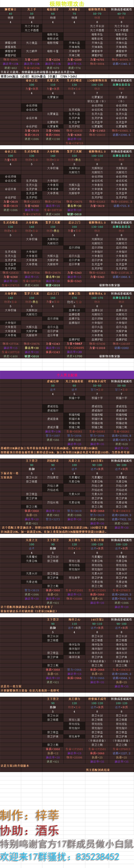Click the note starting 只有正义能用
This screenshot has width=134, height=868.
pyautogui.click(x=38, y=72)
